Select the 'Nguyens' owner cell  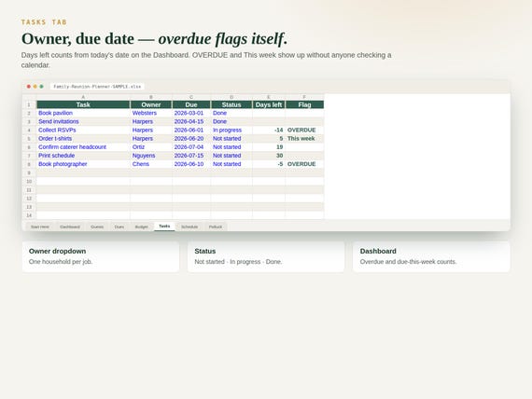click(151, 156)
